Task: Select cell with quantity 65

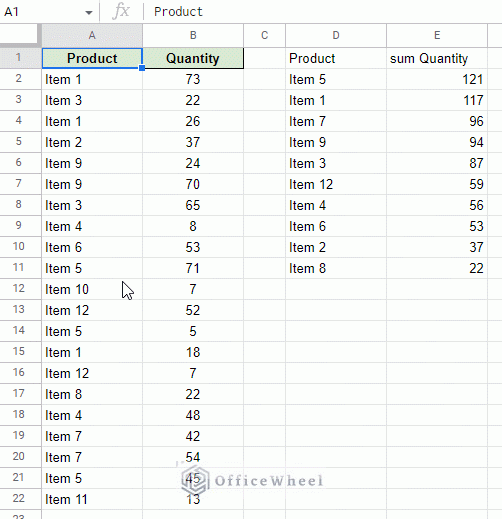Action: pyautogui.click(x=193, y=205)
